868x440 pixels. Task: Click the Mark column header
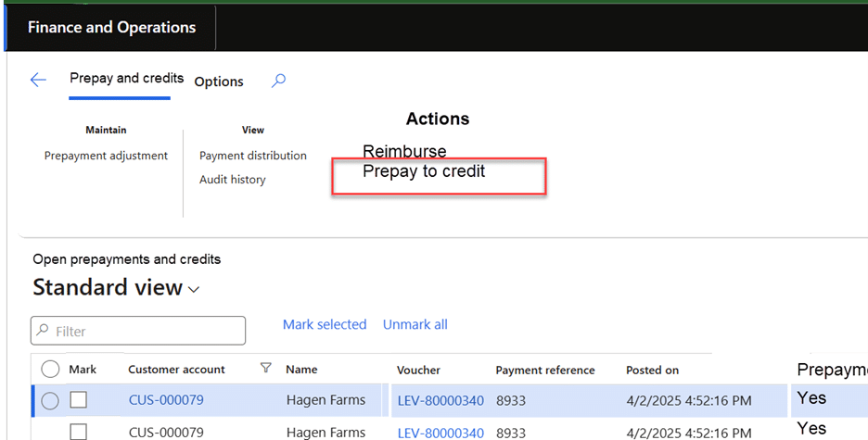coord(83,370)
